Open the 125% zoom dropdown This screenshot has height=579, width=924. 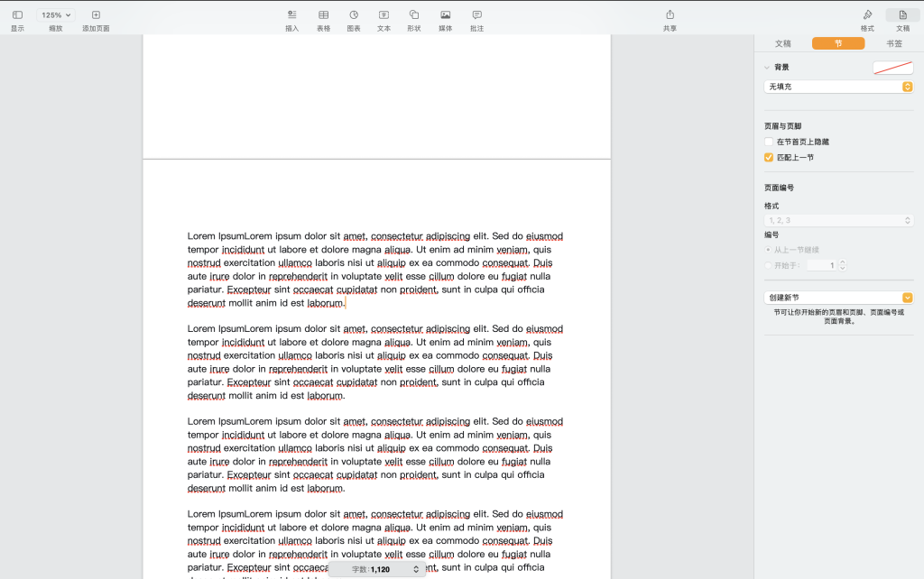(x=56, y=15)
